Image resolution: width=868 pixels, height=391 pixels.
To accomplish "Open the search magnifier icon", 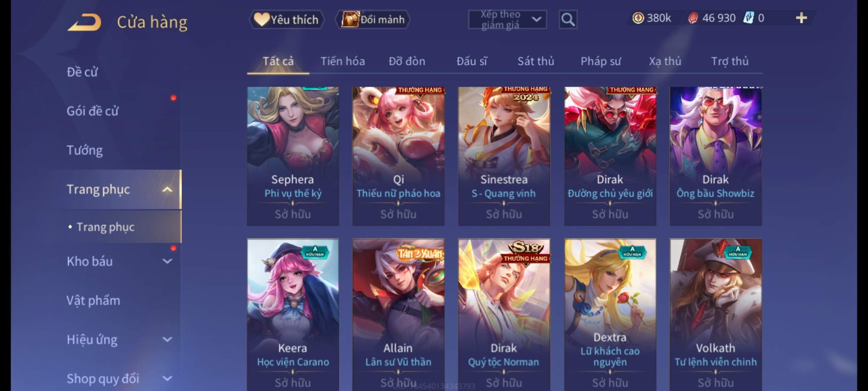I will 568,20.
